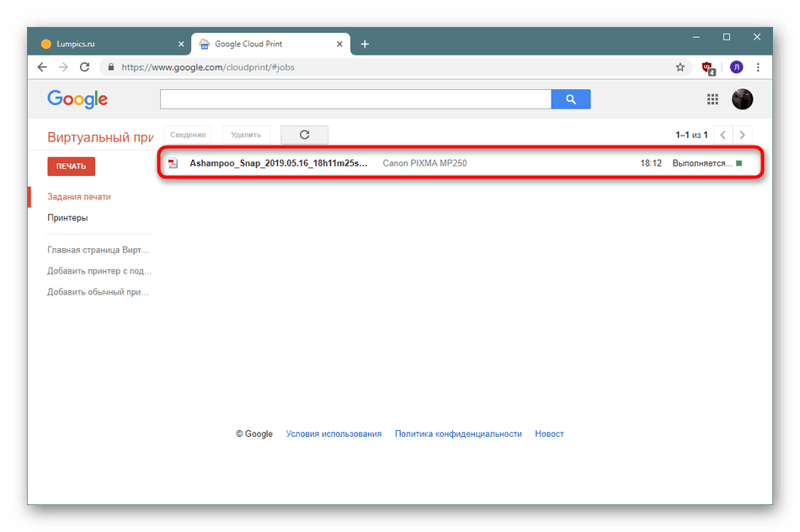Go to previous page of jobs
The height and width of the screenshot is (532, 800).
[x=723, y=135]
